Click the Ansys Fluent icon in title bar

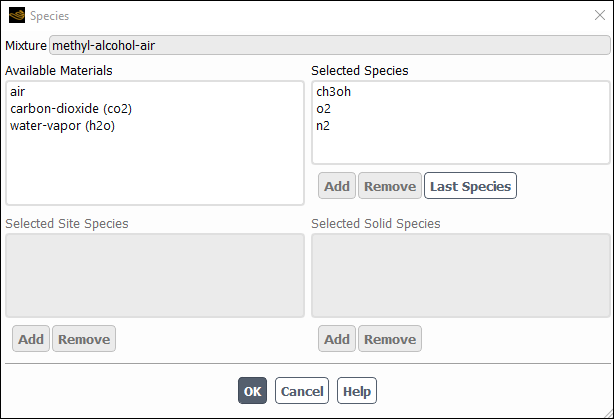coord(16,16)
